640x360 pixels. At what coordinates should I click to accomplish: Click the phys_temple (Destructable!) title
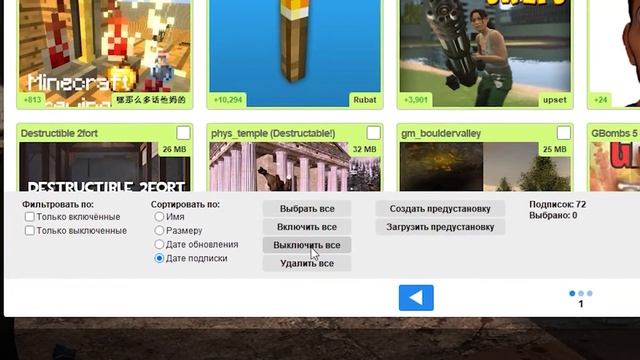273,133
